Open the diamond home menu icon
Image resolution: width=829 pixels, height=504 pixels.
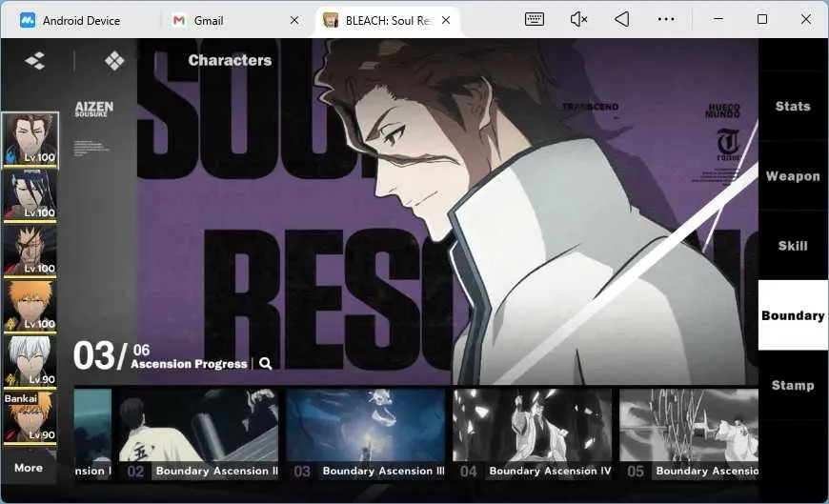tap(114, 60)
